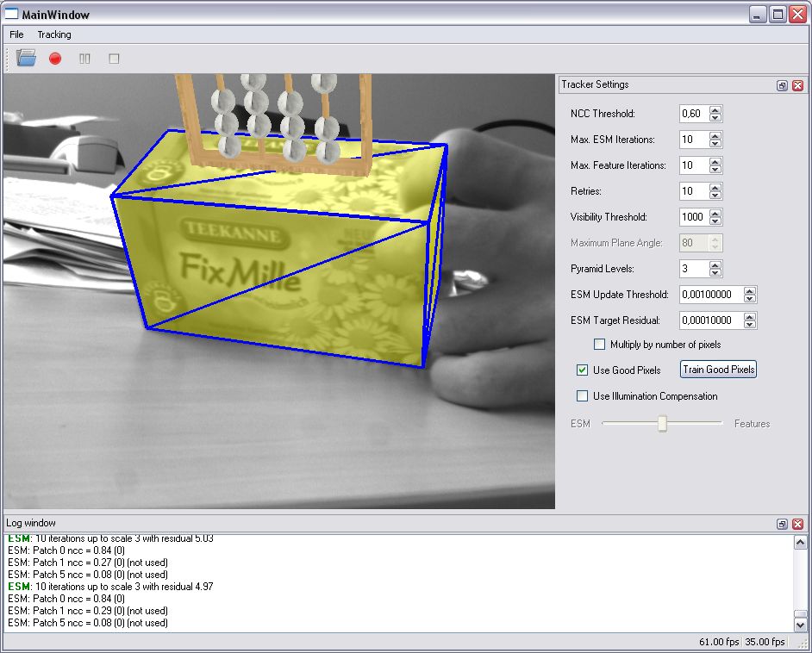Viewport: 812px width, 653px height.
Task: Click the Tracker Settings panel title
Action: coord(595,84)
